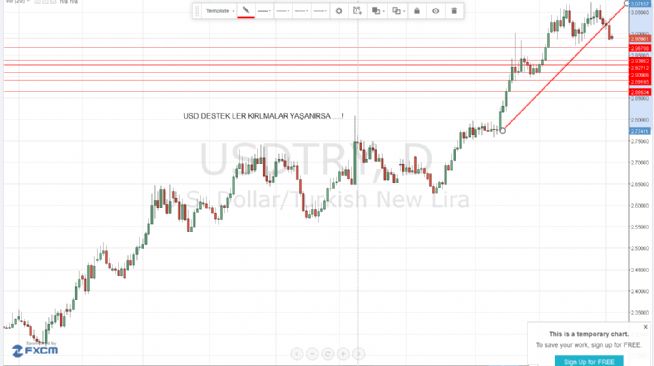
Task: Close the temporary chart popup
Action: pos(645,327)
